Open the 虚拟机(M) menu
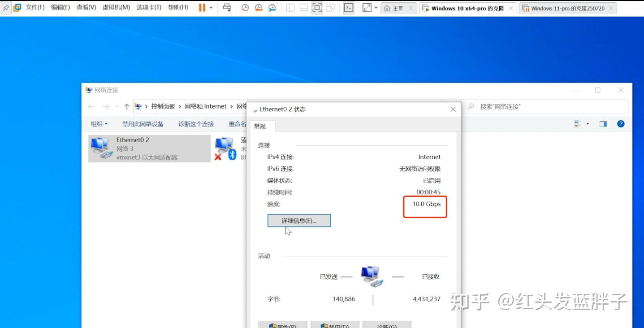 [116, 8]
